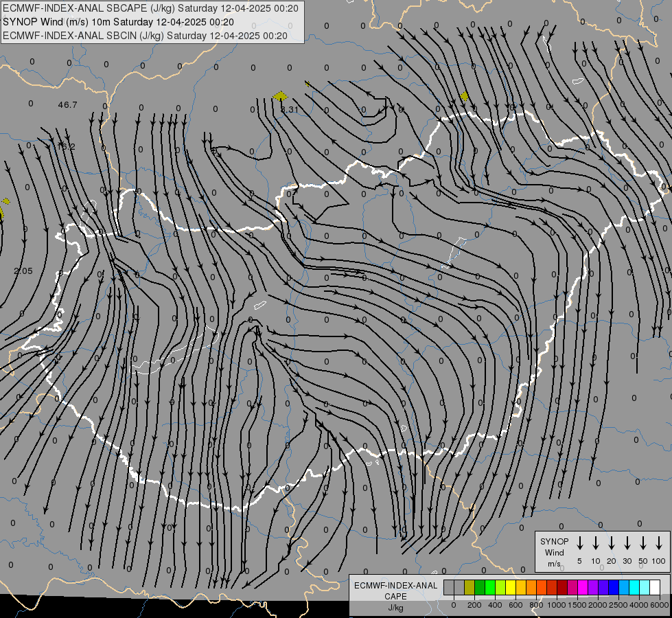
Task: Click the SYNOP Wind m/s legend label
Action: tap(554, 552)
